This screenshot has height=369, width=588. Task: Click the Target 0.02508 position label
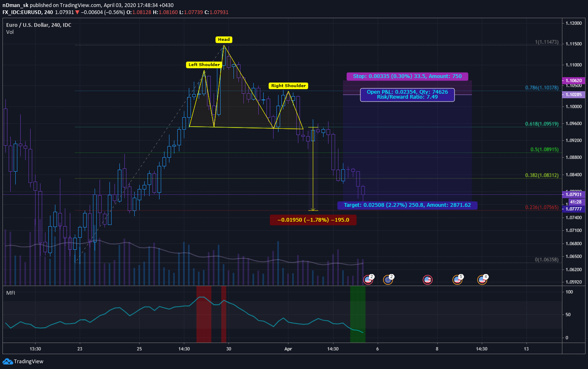[x=407, y=205]
